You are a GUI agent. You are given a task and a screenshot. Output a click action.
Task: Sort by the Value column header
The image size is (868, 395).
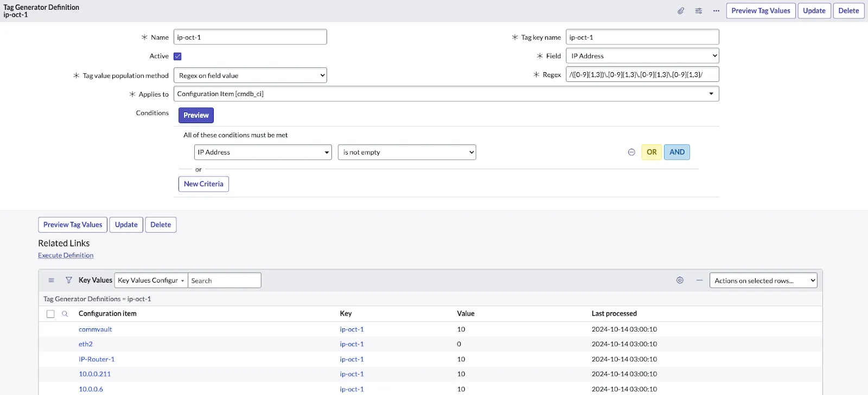[x=465, y=314]
